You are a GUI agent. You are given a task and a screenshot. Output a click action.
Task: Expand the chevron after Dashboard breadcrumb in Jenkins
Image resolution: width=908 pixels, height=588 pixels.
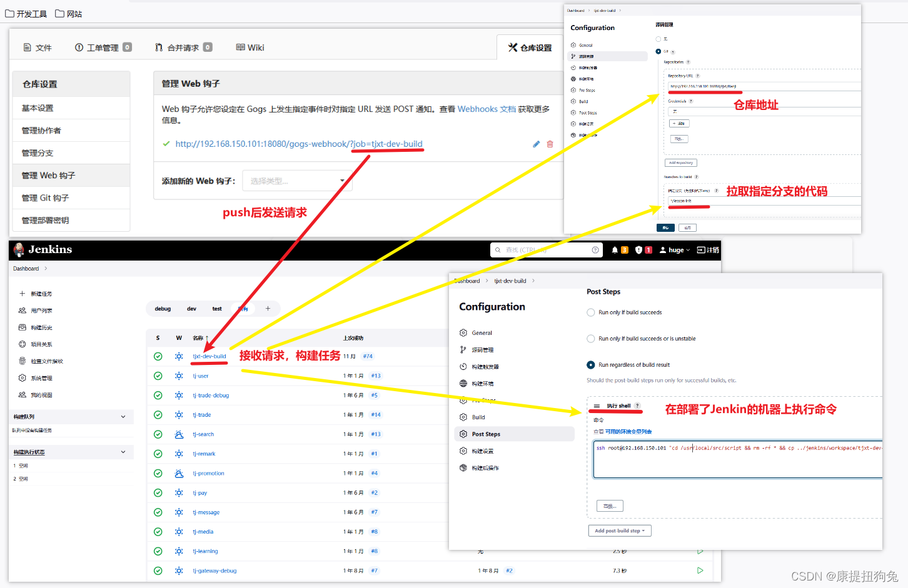tap(46, 269)
